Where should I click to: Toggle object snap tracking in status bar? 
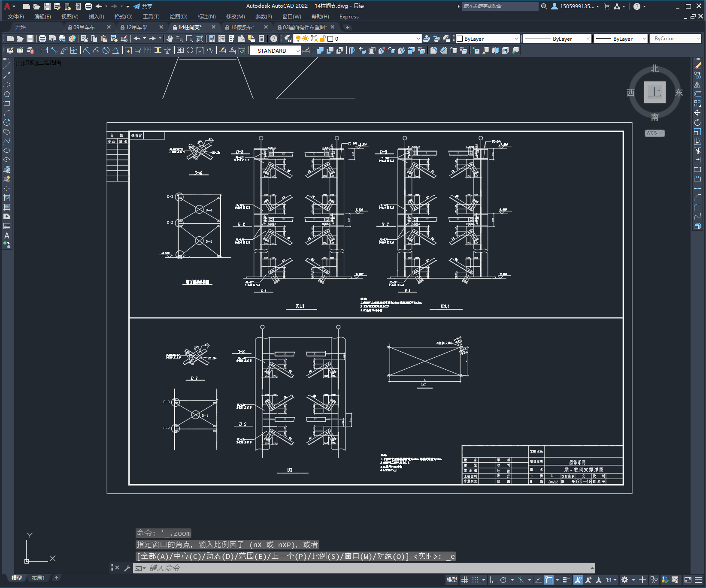tap(538, 580)
